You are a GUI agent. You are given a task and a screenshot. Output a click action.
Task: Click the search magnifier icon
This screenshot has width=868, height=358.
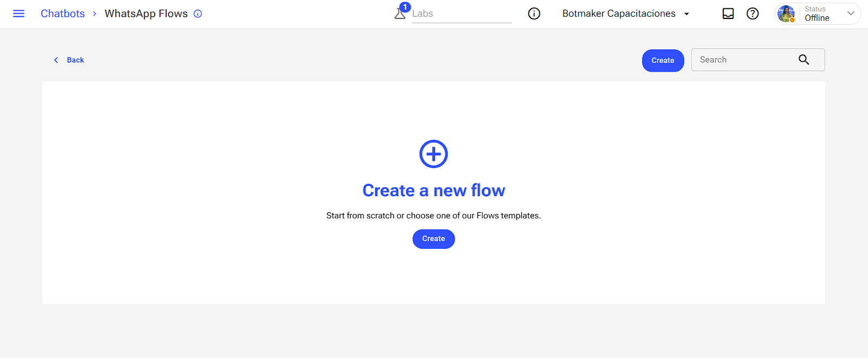pyautogui.click(x=804, y=60)
